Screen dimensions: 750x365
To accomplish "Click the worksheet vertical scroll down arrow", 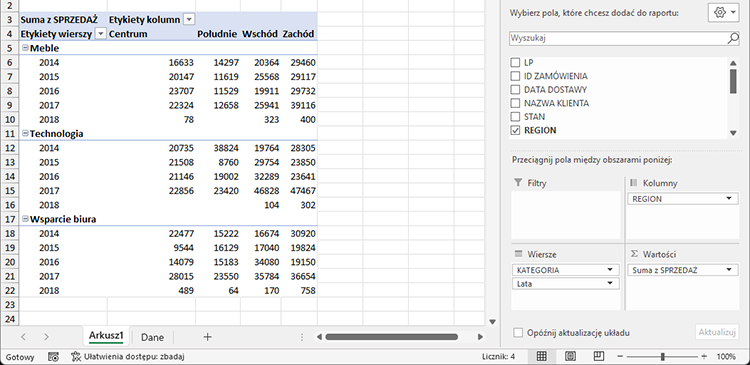I will coord(493,322).
